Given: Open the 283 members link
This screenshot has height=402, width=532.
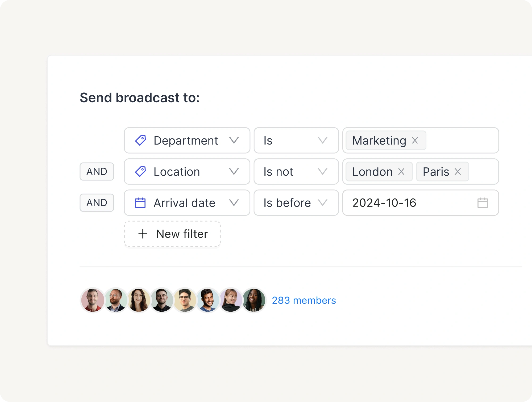Looking at the screenshot, I should click(304, 301).
